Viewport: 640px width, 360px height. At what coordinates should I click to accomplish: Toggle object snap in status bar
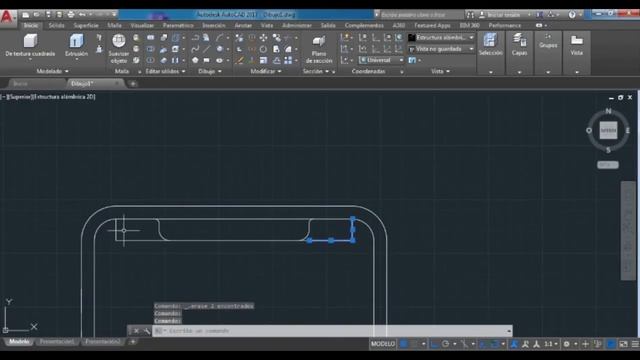(494, 344)
